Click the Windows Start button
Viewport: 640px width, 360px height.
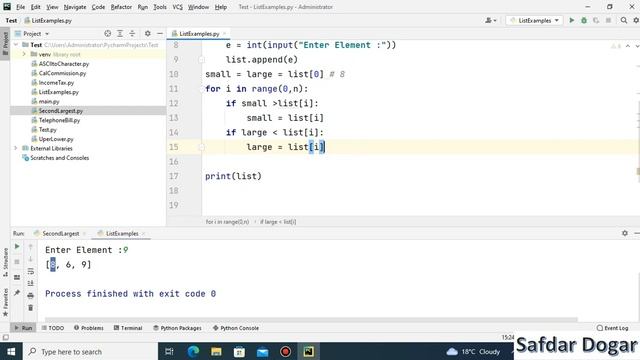(x=11, y=351)
